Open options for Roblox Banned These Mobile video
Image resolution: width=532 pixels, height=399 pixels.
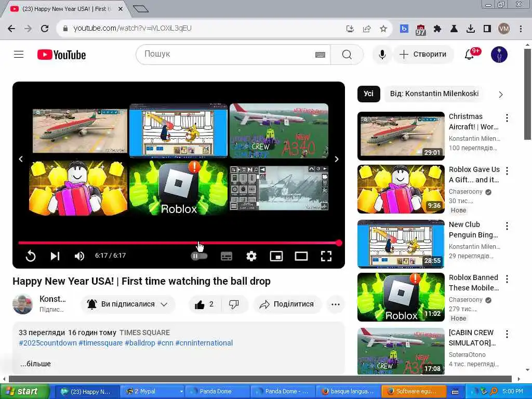(x=507, y=279)
